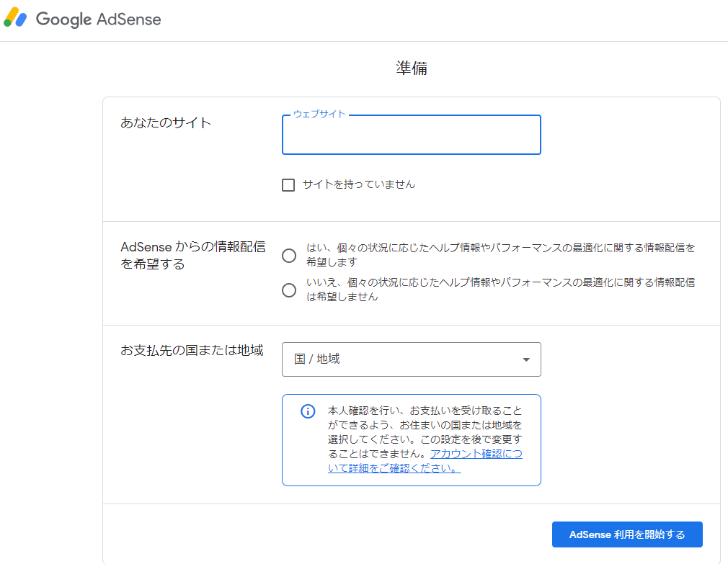The image size is (728, 564).
Task: Click the info icon in the notice box
Action: pos(308,411)
